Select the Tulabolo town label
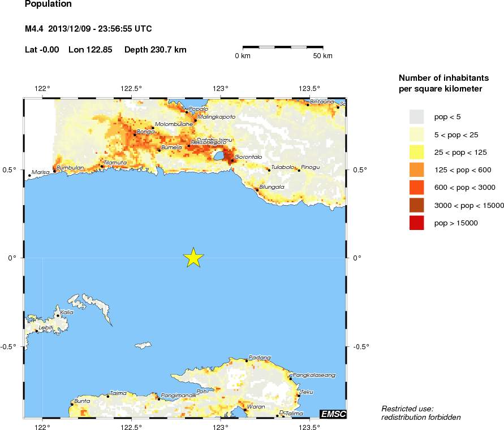The width and height of the screenshot is (504, 430). pyautogui.click(x=283, y=167)
